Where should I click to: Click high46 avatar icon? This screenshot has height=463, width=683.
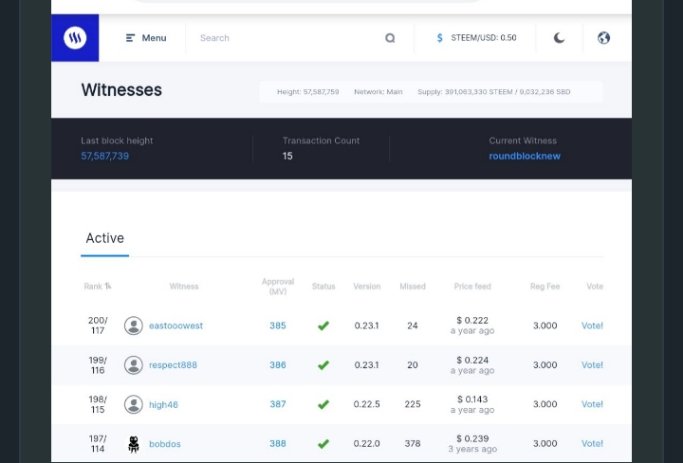pos(133,404)
